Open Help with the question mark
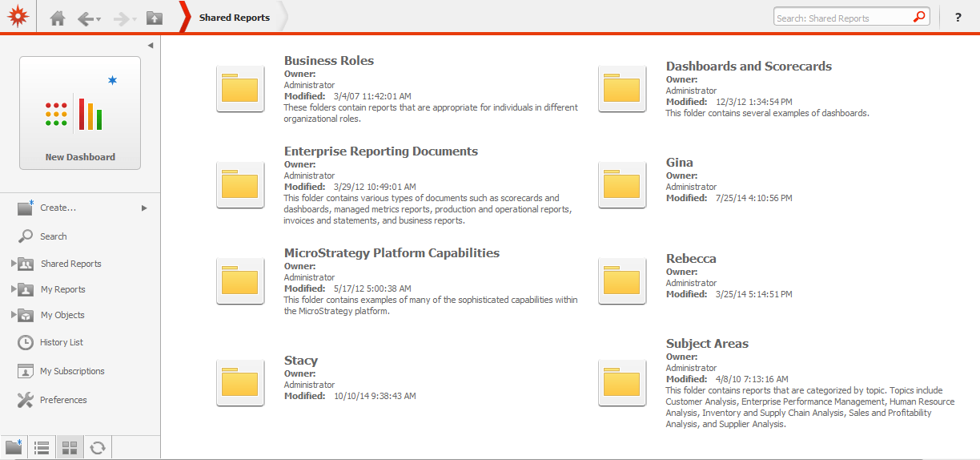This screenshot has height=460, width=980. pos(958,18)
